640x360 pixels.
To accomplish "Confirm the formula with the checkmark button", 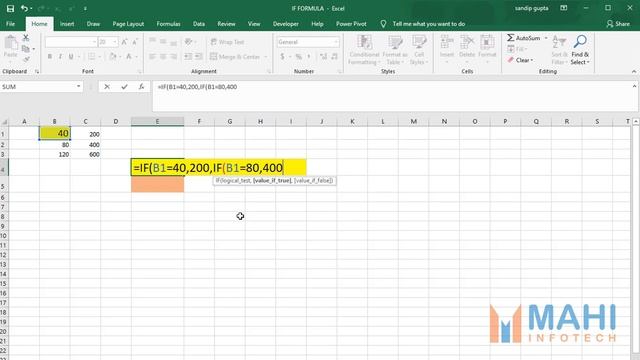I will [124, 87].
